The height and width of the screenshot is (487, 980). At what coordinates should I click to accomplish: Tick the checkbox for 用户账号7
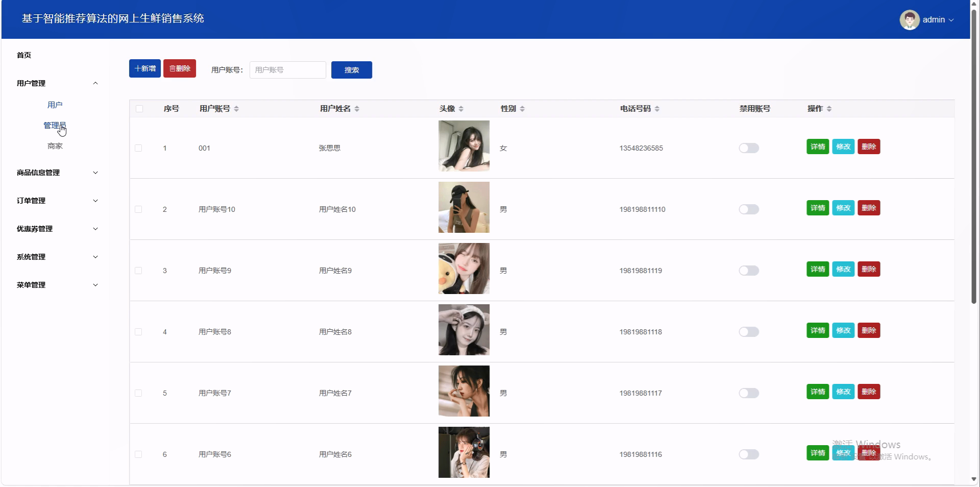tap(138, 393)
